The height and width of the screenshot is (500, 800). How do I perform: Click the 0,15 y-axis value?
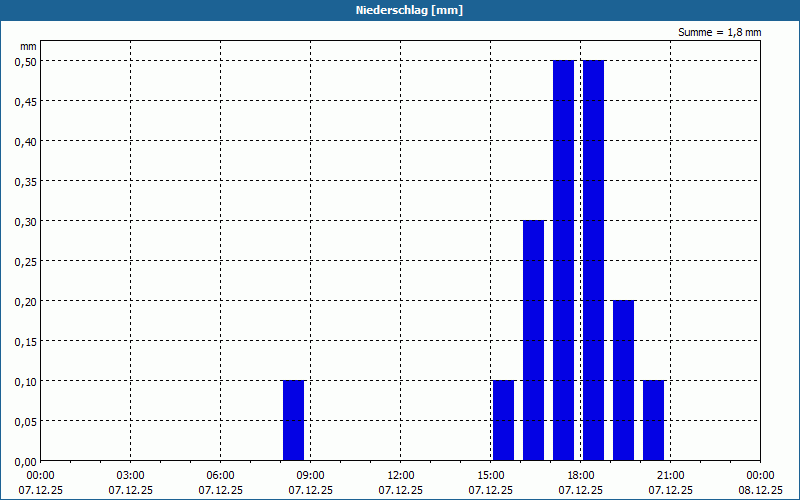26,341
